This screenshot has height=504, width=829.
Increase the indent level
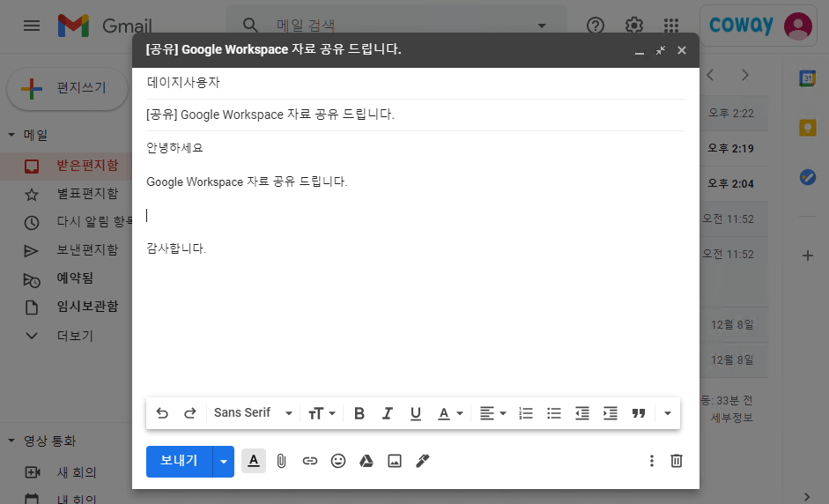611,413
